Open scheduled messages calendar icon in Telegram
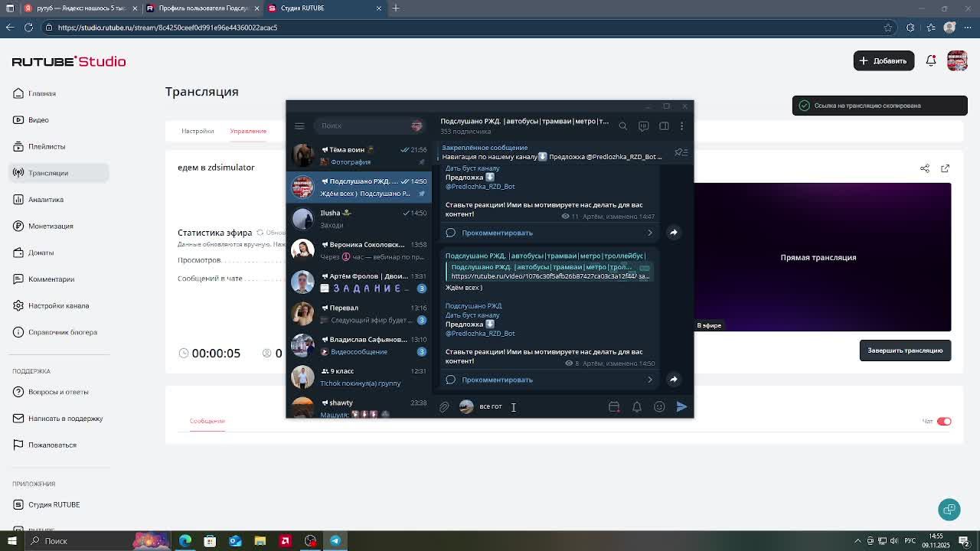Screen dimensions: 980x551 (614, 407)
